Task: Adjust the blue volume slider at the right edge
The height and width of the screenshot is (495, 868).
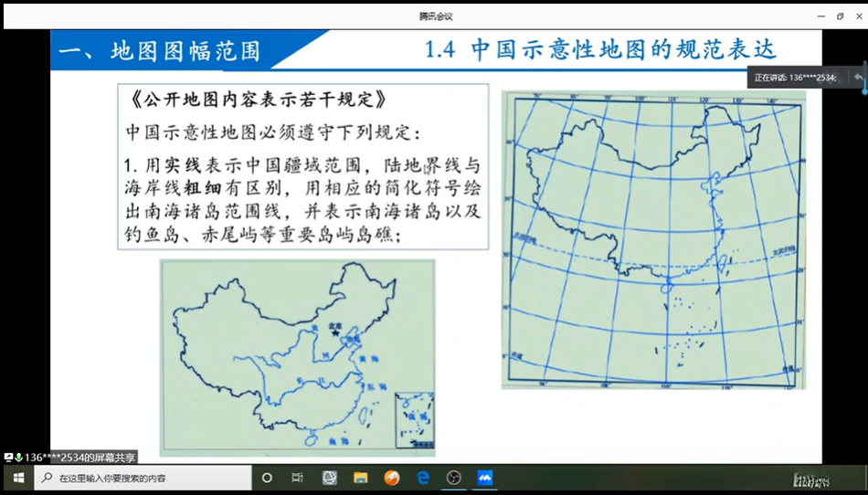Action: pos(865,78)
